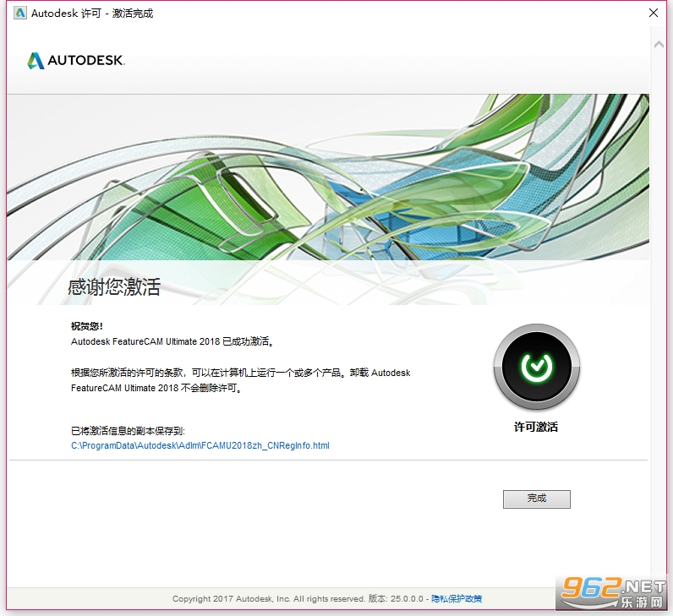Click the 许可激活 caption text
673x616 pixels.
tap(536, 427)
